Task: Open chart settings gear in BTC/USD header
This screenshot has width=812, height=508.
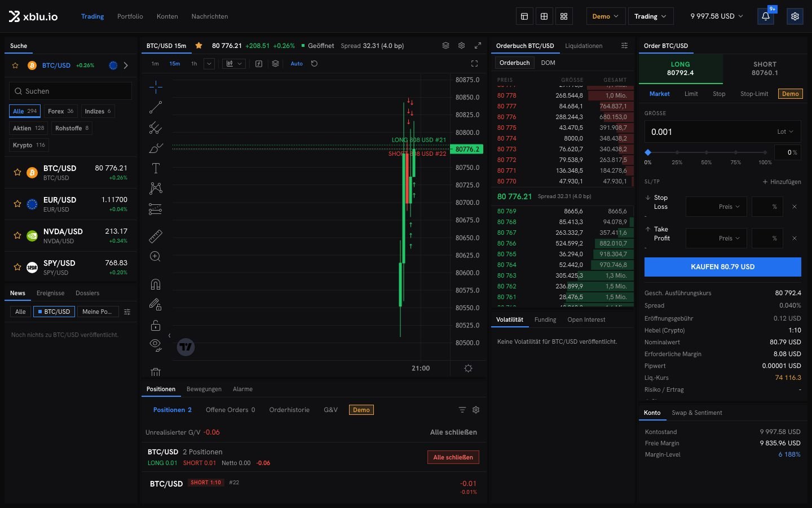Action: (x=461, y=46)
